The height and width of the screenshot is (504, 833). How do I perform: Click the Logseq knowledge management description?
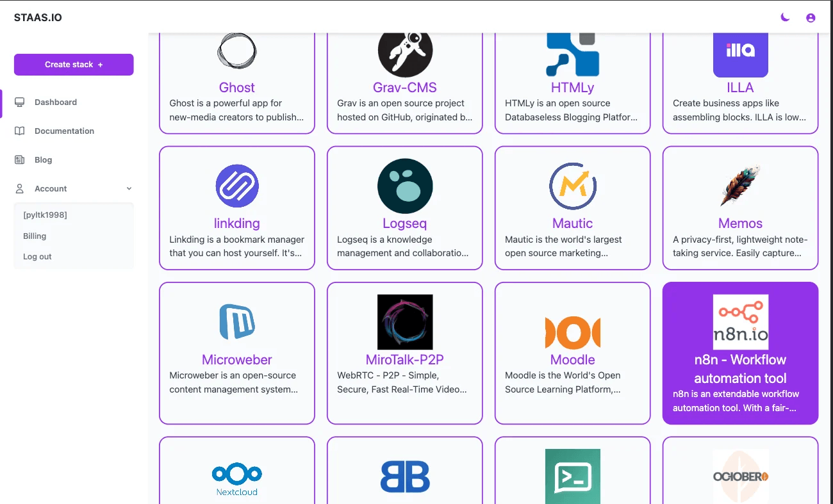click(403, 246)
